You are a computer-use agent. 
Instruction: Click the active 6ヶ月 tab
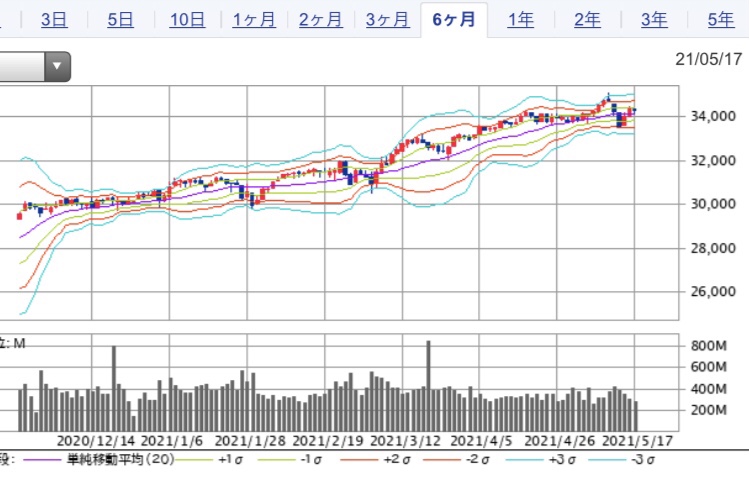click(454, 20)
